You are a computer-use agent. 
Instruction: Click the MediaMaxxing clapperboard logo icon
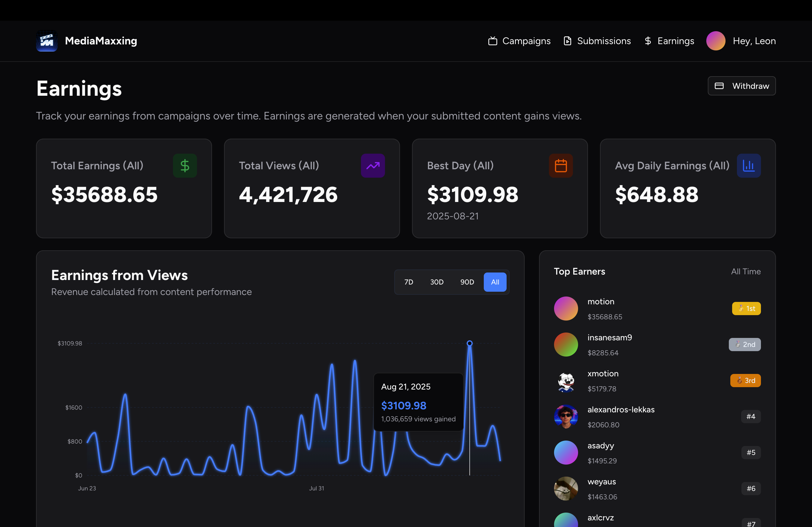pyautogui.click(x=47, y=41)
